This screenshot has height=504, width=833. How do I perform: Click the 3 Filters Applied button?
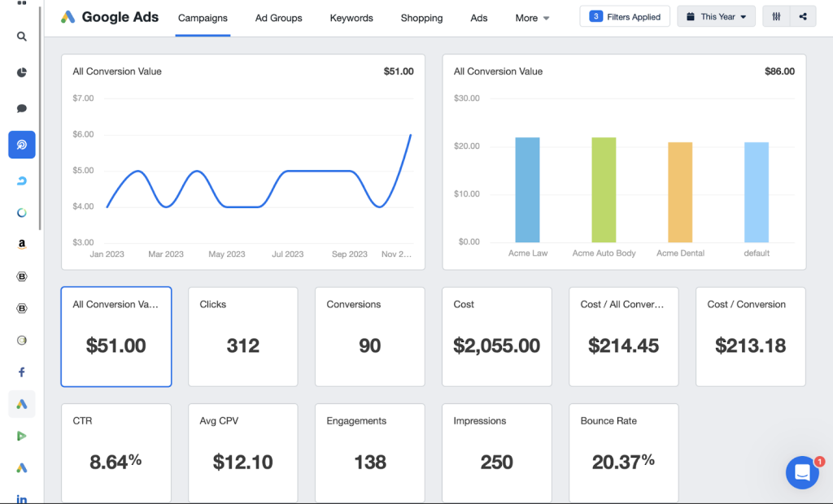625,16
